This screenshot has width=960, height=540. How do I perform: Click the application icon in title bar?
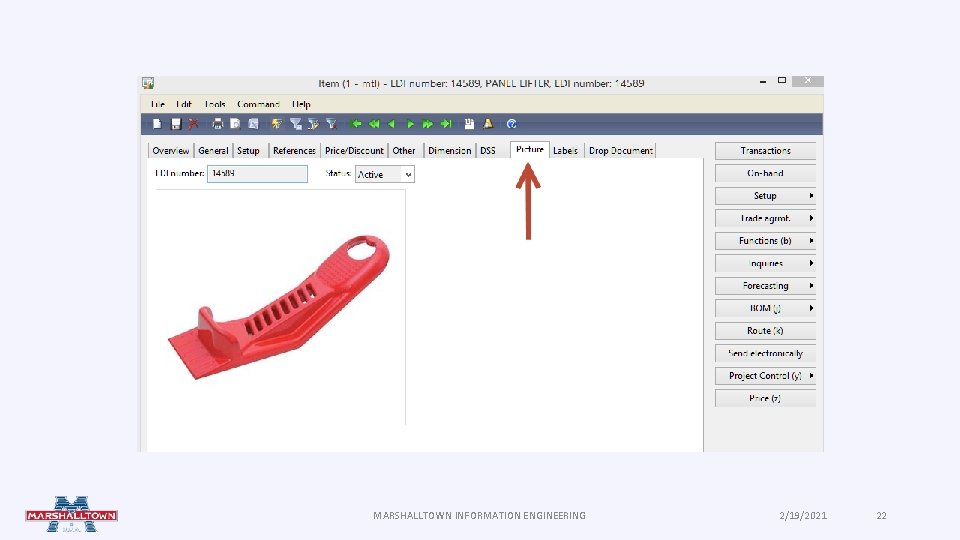point(148,83)
